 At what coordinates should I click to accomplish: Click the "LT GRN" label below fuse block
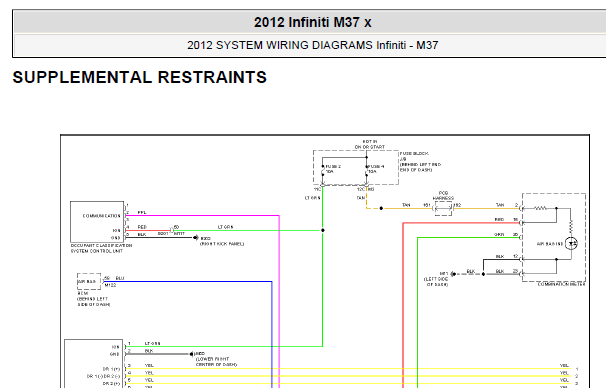(312, 198)
